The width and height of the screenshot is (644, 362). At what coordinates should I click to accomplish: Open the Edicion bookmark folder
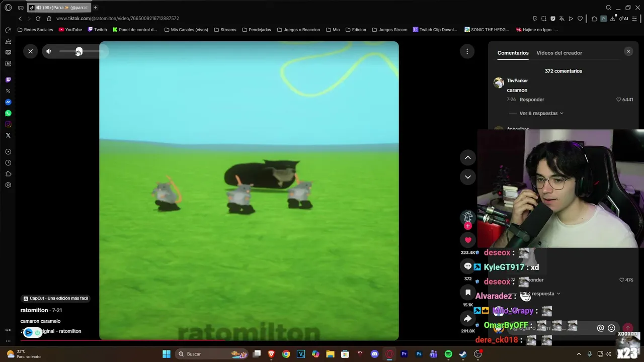(356, 30)
